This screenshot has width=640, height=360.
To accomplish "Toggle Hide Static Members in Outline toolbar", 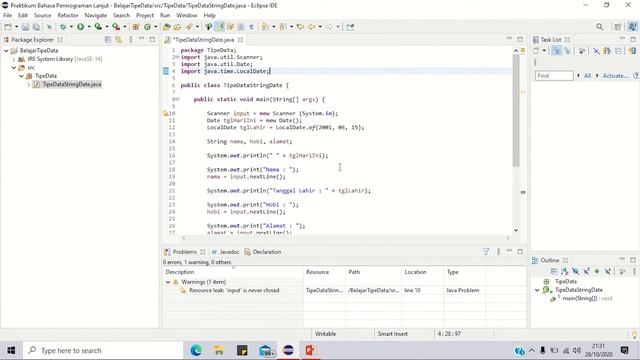I will [x=587, y=271].
